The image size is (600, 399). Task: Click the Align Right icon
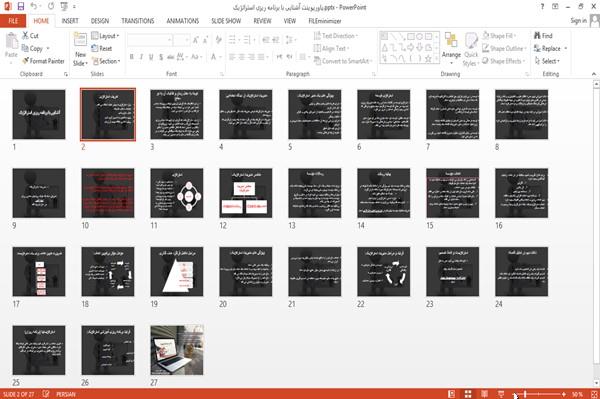point(251,57)
